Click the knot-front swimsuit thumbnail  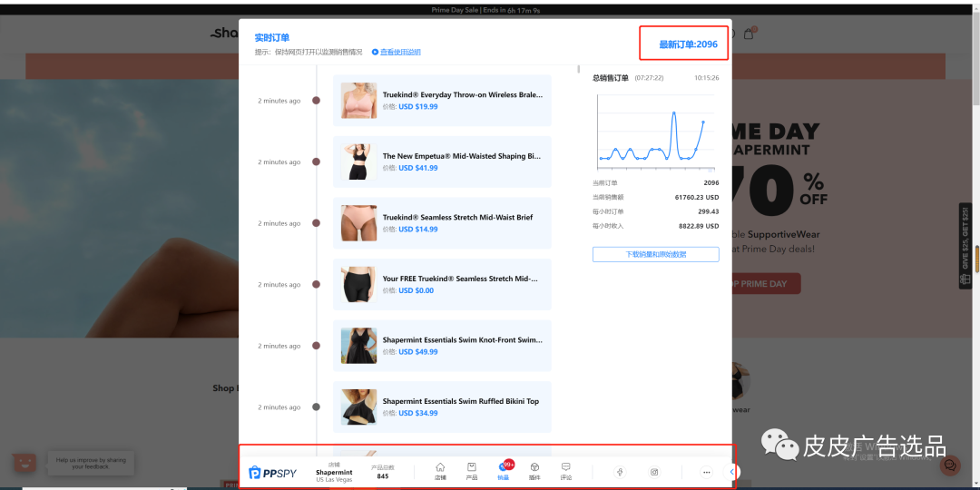tap(358, 346)
